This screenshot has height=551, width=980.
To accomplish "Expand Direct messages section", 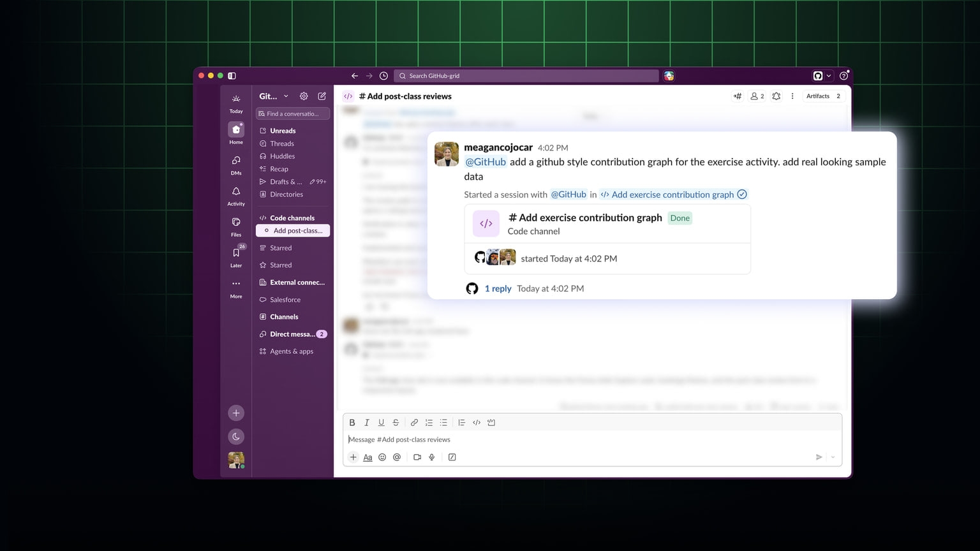I will tap(293, 334).
